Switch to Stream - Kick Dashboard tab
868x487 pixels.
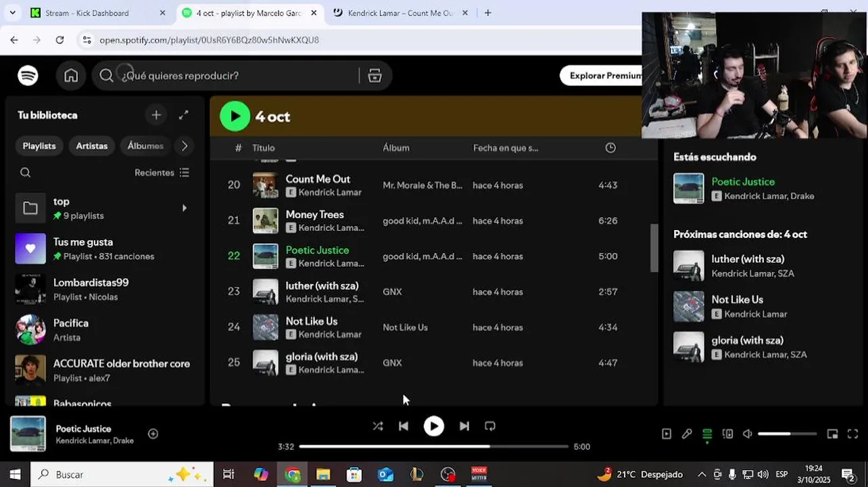click(98, 13)
